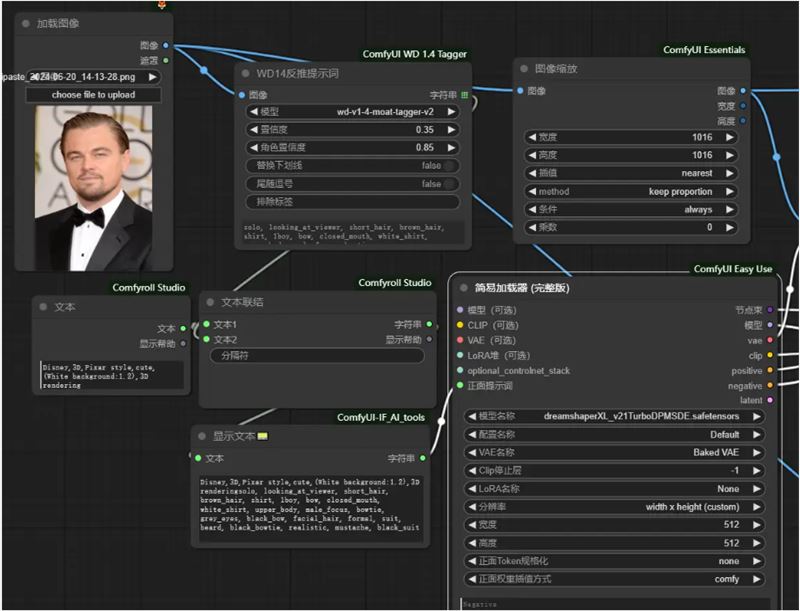The height and width of the screenshot is (611, 800).
Task: Click 宽度 output port on 图像缩放 node
Action: tap(743, 106)
